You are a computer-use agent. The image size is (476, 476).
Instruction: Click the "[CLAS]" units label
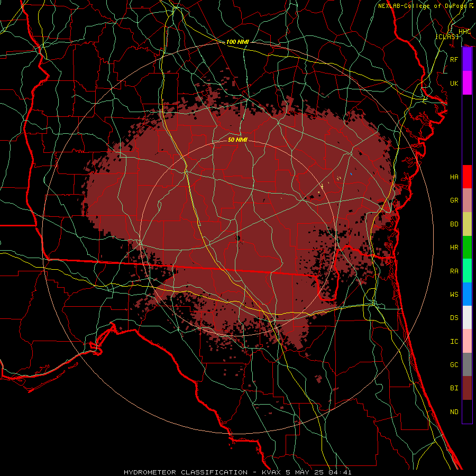447,36
